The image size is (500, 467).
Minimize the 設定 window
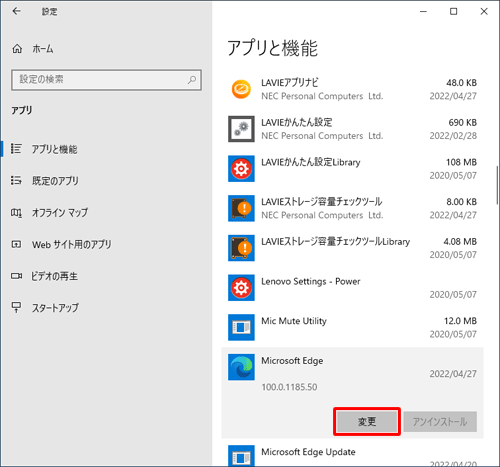pos(423,11)
